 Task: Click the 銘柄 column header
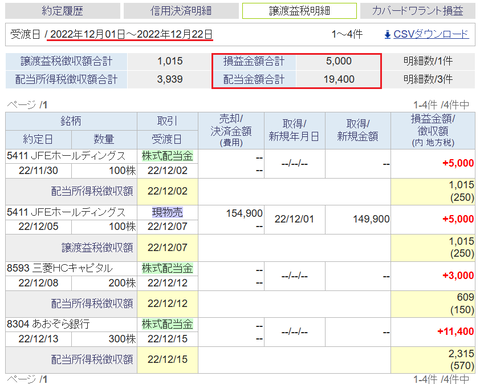pyautogui.click(x=71, y=121)
